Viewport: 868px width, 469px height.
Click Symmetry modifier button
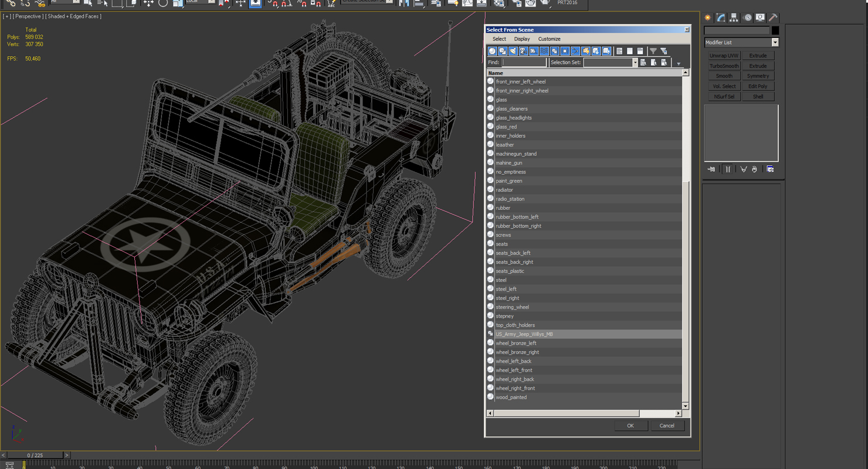tap(758, 76)
